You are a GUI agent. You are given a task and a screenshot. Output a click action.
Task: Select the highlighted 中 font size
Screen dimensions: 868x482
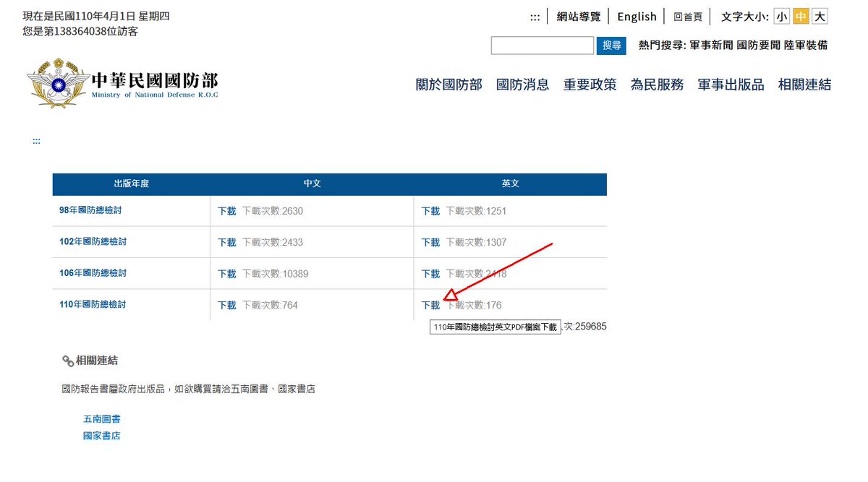[801, 15]
